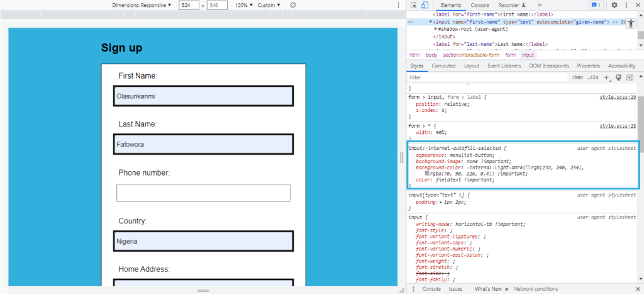Open the 100% zoom dropdown
The image size is (644, 294).
[x=244, y=5]
